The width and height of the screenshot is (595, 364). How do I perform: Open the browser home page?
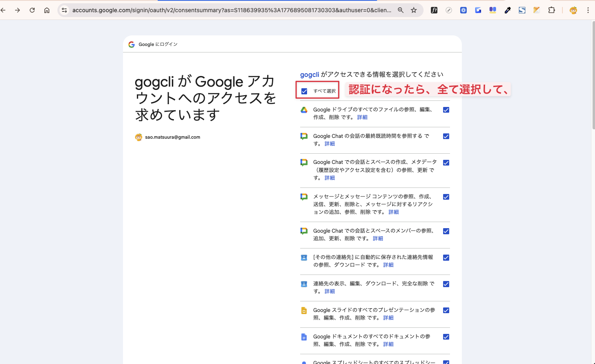click(x=47, y=10)
